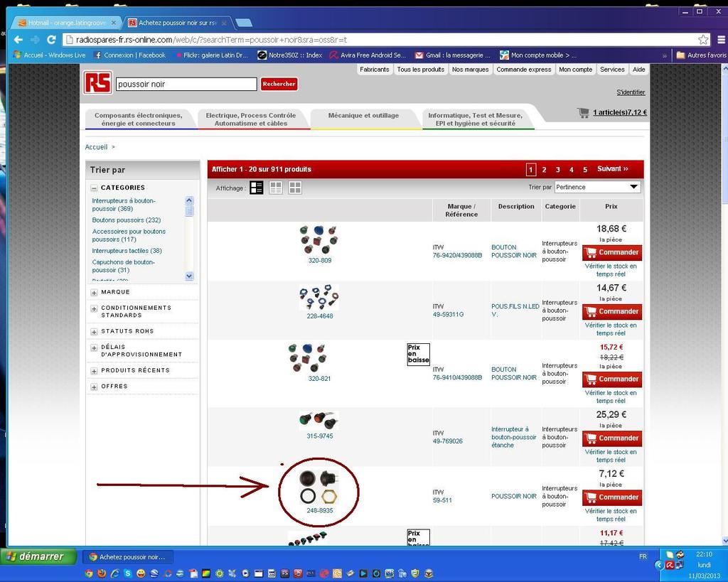Expand the MARQUE filter
Image resolution: width=728 pixels, height=582 pixels.
[95, 292]
